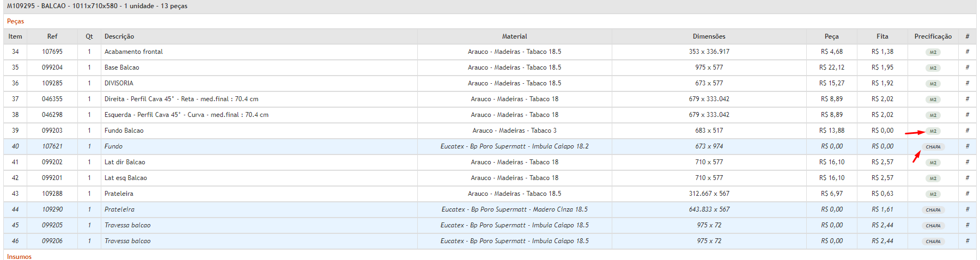980x260 pixels.
Task: Click the M2 badge for Acabamento frontal
Action: tap(933, 52)
